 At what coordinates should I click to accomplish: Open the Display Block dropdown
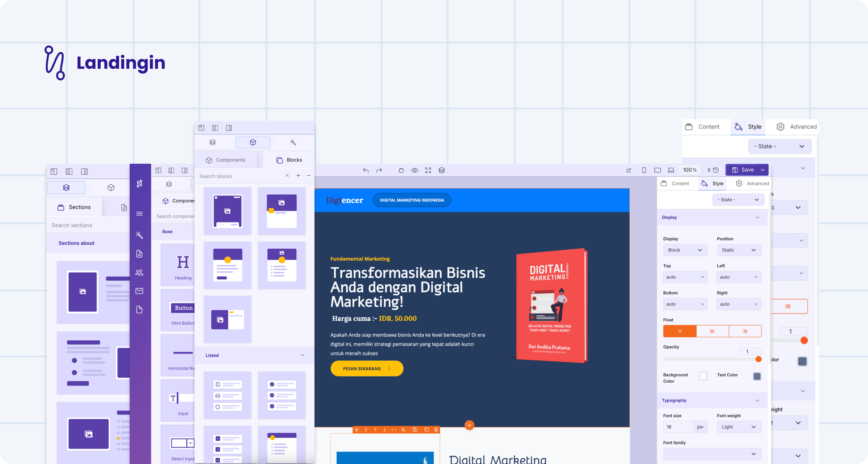click(685, 250)
